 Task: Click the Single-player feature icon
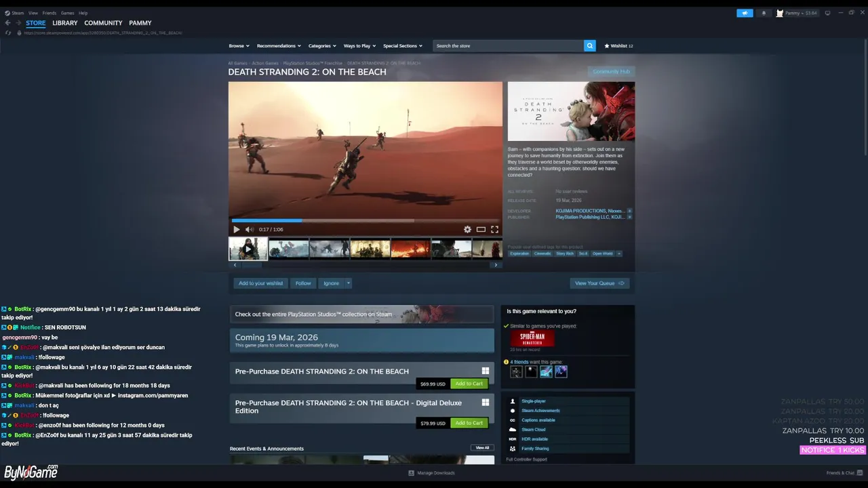513,401
